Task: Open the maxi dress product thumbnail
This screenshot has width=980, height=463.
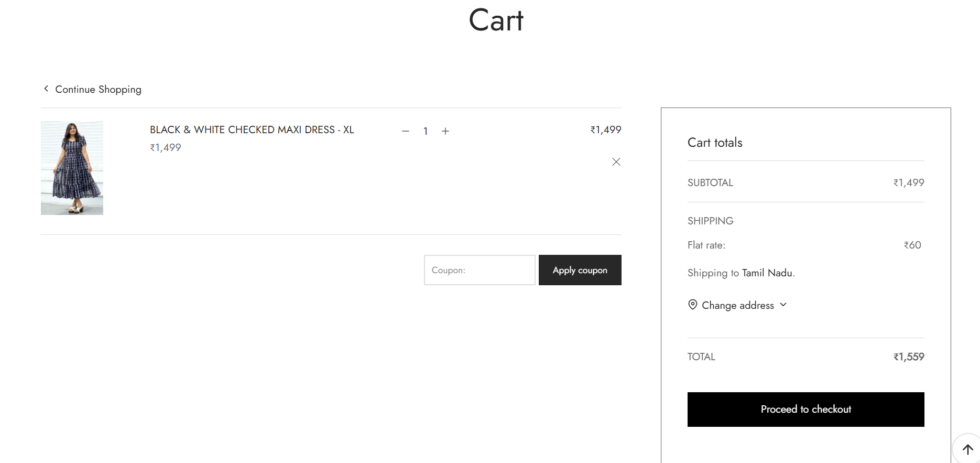Action: tap(72, 168)
